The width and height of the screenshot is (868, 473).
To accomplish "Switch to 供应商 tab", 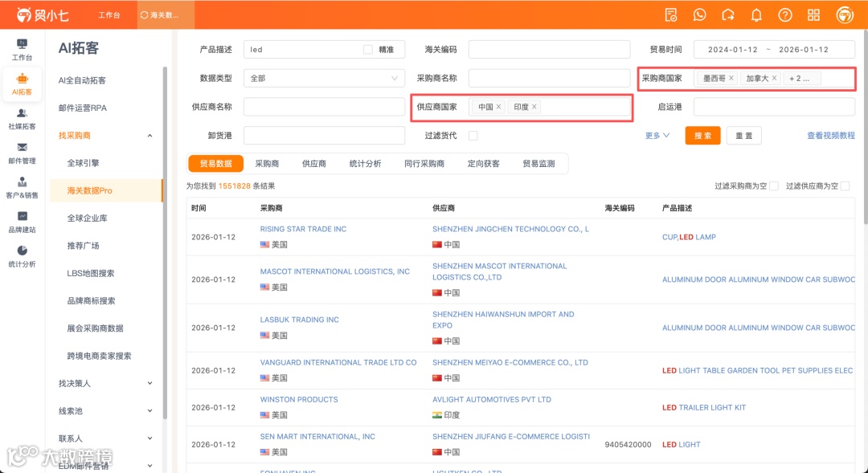I will pos(314,163).
